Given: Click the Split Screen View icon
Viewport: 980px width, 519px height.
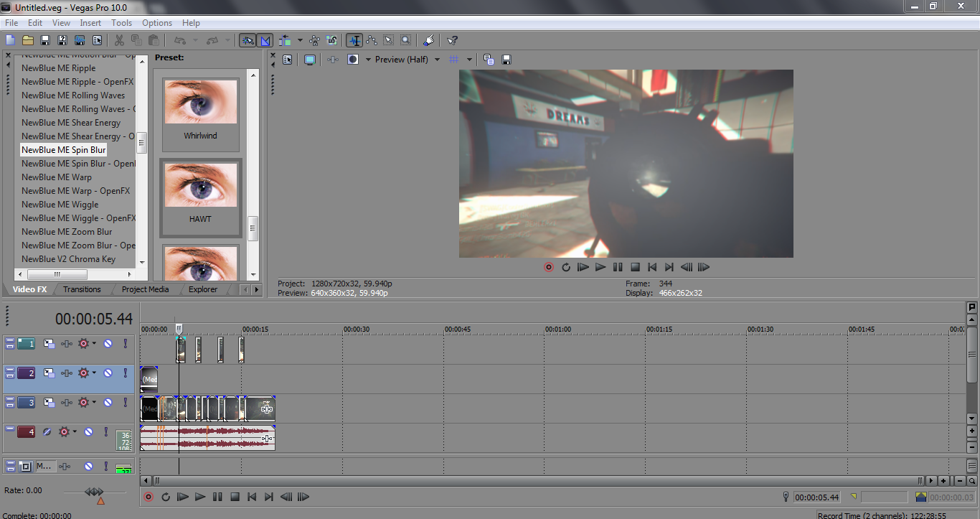Looking at the screenshot, I should click(353, 60).
